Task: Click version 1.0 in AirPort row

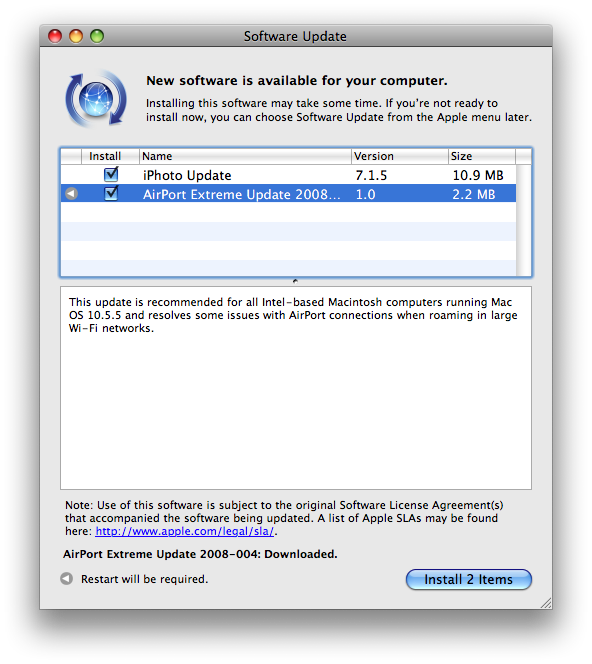Action: (365, 194)
